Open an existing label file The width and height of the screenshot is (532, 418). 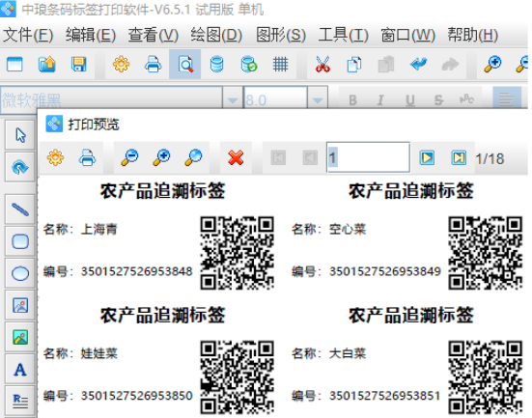[46, 64]
